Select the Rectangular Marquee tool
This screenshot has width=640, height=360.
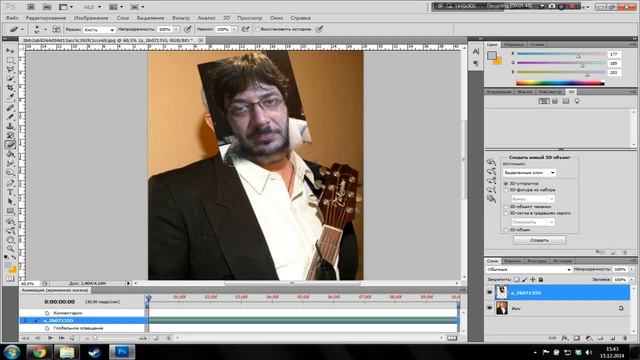pos(10,60)
